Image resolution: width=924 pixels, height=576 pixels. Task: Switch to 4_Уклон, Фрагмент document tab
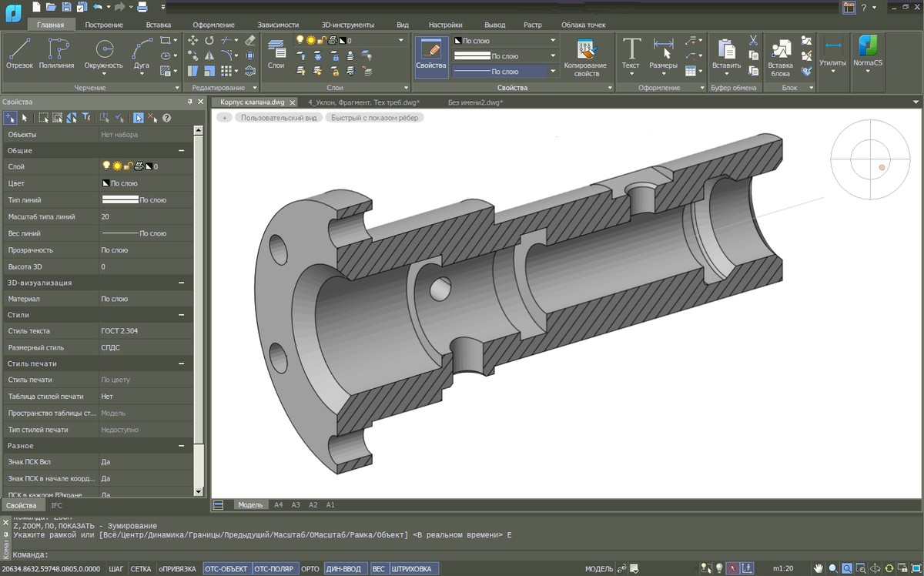tap(363, 102)
